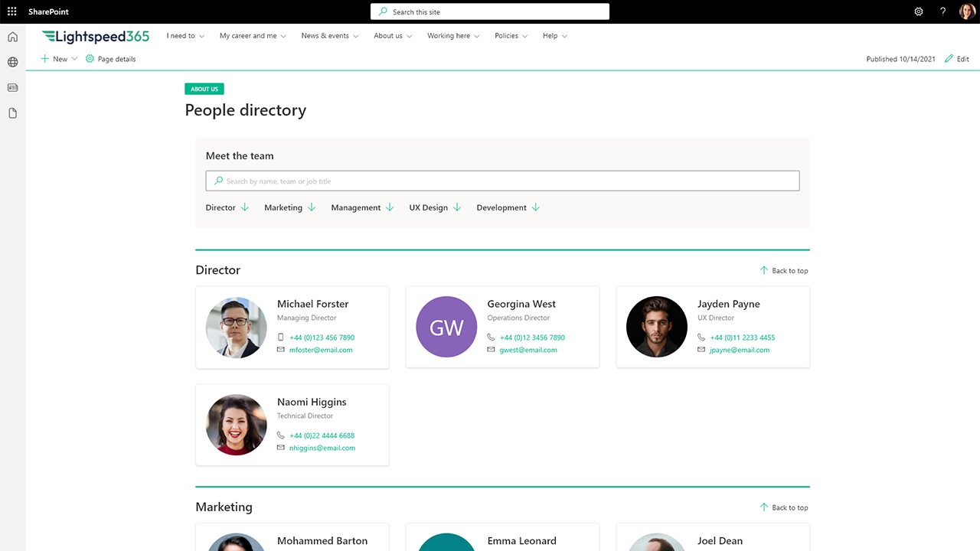Click the 'People directory' page heading
Screen dimensions: 980x551
click(246, 110)
